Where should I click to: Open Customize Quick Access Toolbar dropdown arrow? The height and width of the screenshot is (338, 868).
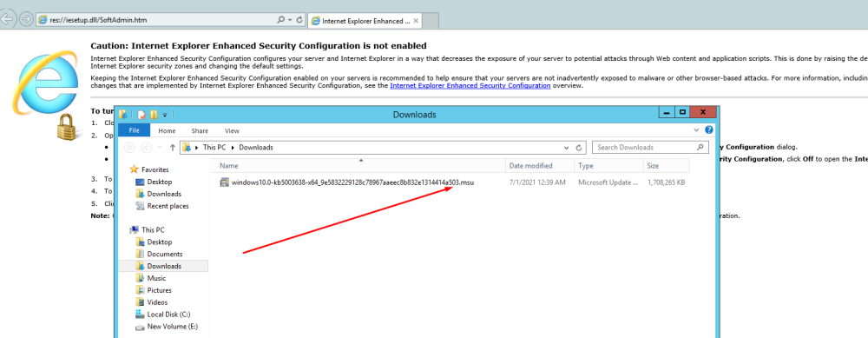point(165,116)
